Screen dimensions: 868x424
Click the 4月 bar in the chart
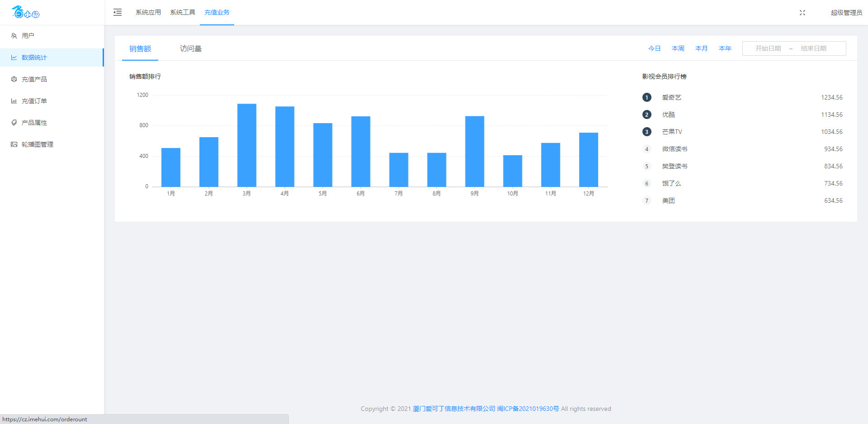[x=285, y=147]
